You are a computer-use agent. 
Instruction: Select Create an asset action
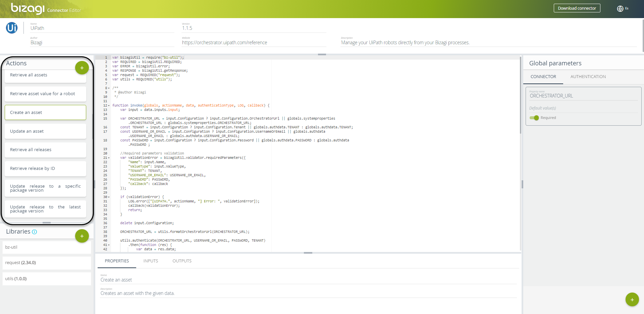pyautogui.click(x=45, y=113)
